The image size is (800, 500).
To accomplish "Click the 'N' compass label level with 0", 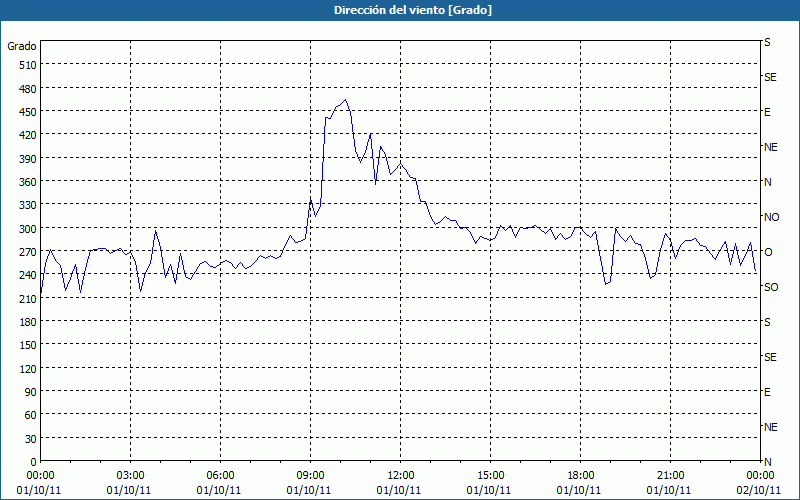I will [x=768, y=462].
